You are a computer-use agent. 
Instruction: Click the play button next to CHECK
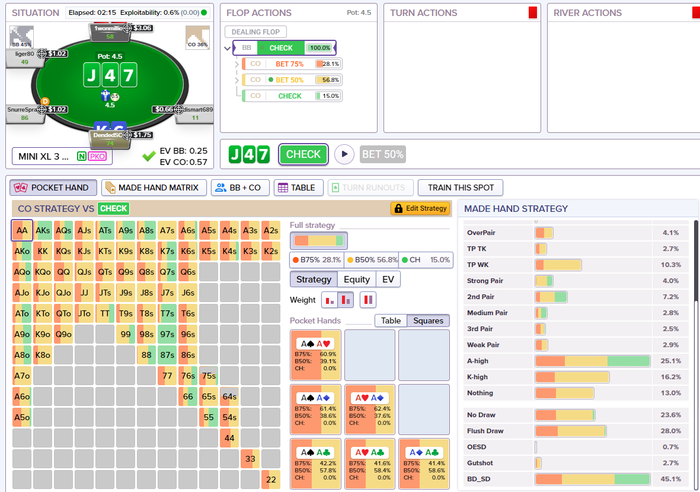tap(344, 154)
